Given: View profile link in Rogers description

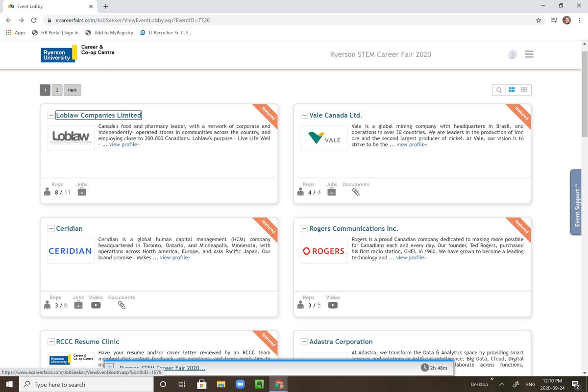Looking at the screenshot, I should (x=411, y=258).
